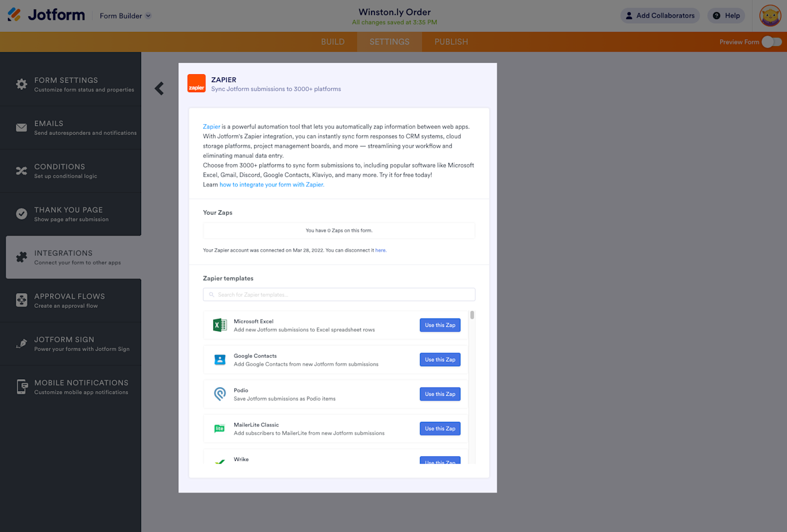Open CONDITIONS in the sidebar
The height and width of the screenshot is (532, 787).
[x=70, y=171]
